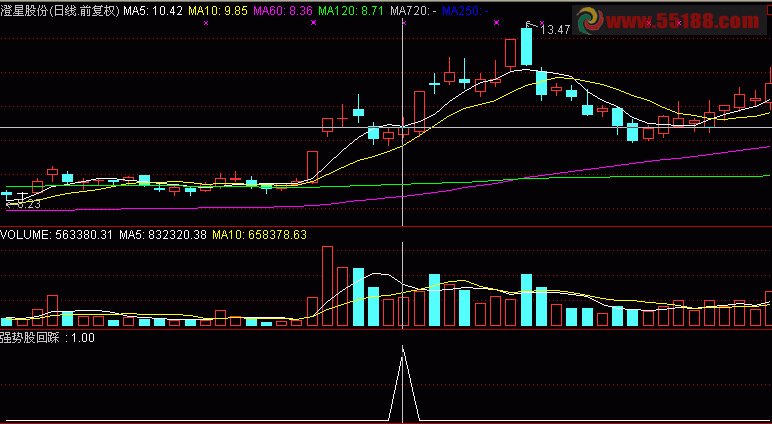
Task: Select the volume MA10: 658378.63 label
Action: click(x=259, y=235)
